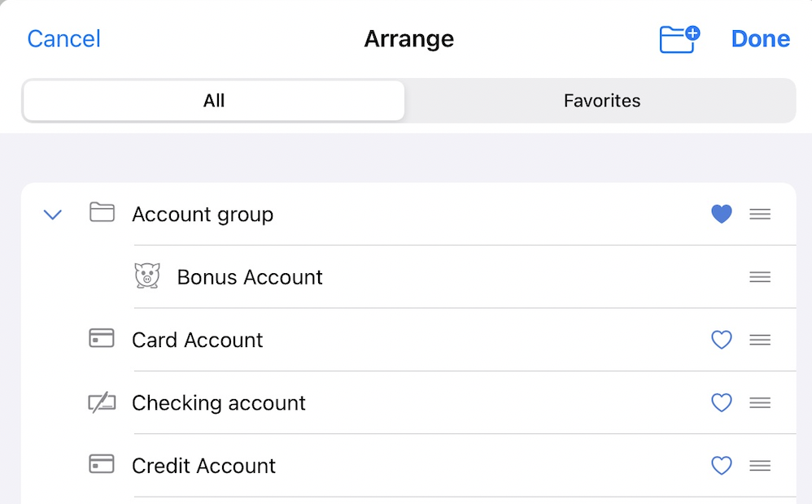Click the Card Account card icon
Screen dimensions: 812x504
pos(102,338)
